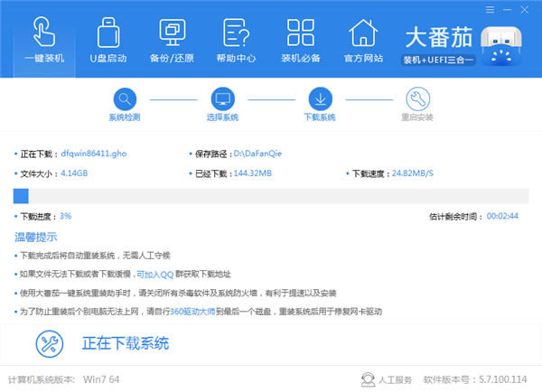Click the 正在下载系统 tools icon
Screen dimensions: 542x392
pyautogui.click(x=50, y=343)
